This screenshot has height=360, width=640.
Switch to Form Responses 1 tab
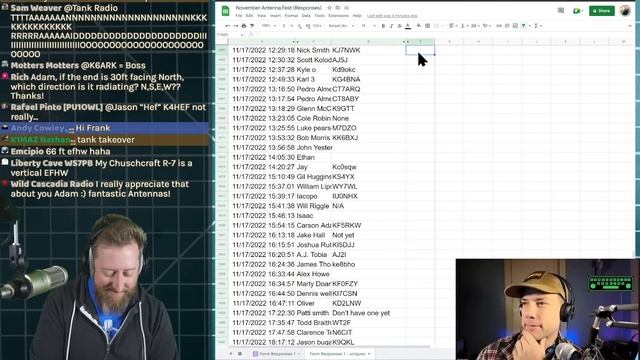276,354
